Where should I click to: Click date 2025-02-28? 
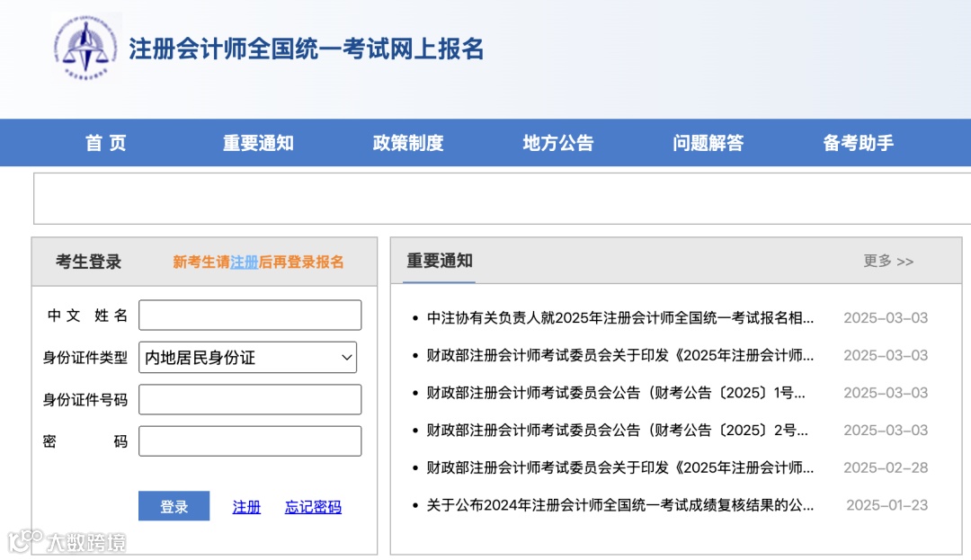click(x=886, y=467)
